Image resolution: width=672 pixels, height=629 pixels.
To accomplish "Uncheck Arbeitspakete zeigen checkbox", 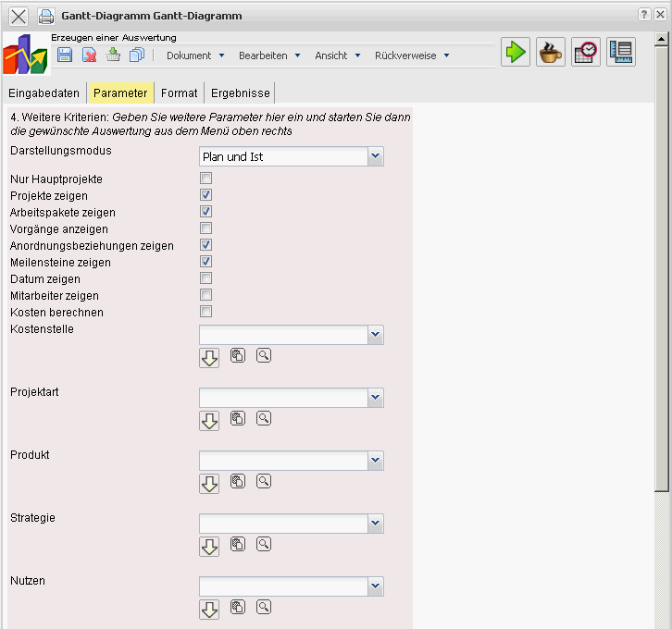I will coord(205,212).
